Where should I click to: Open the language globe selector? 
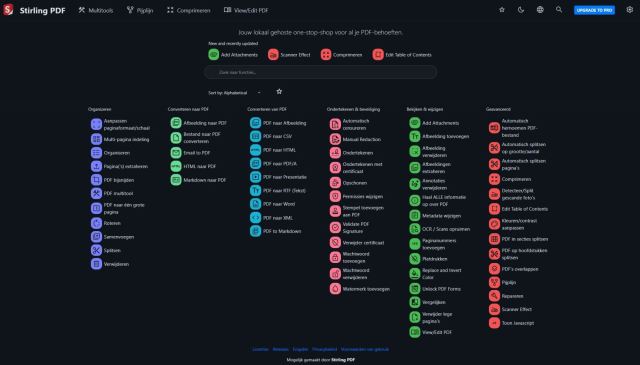pyautogui.click(x=540, y=10)
